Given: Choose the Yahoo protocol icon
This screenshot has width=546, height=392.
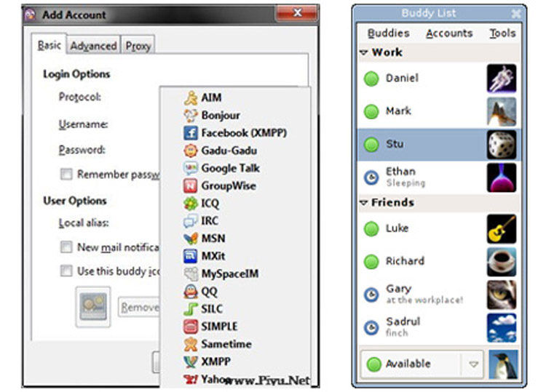Looking at the screenshot, I should point(191,379).
